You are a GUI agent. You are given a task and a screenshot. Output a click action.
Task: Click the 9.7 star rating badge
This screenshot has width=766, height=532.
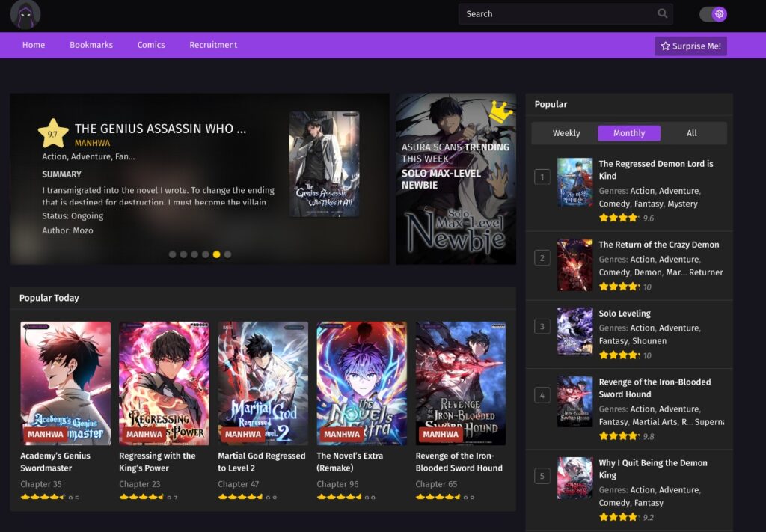[x=52, y=134]
